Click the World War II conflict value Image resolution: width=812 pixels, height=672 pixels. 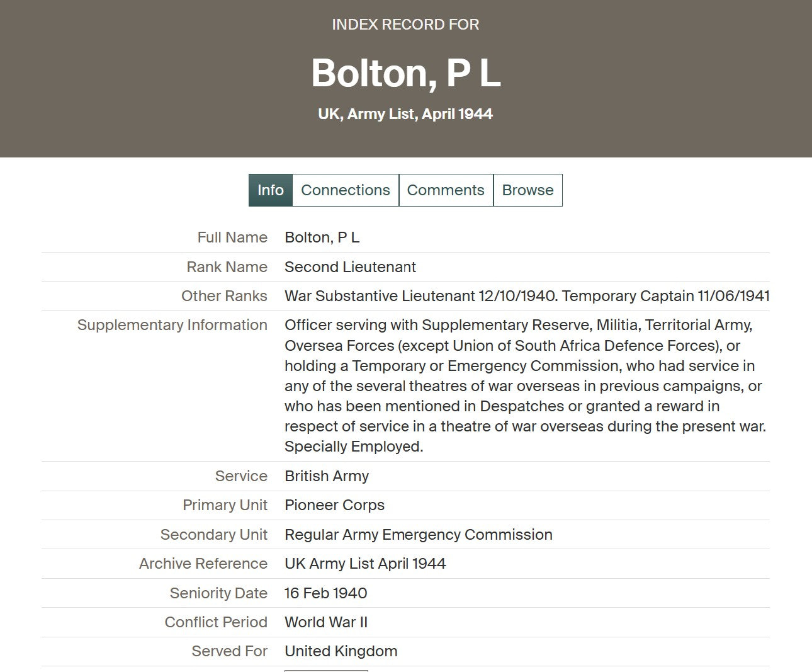(326, 622)
